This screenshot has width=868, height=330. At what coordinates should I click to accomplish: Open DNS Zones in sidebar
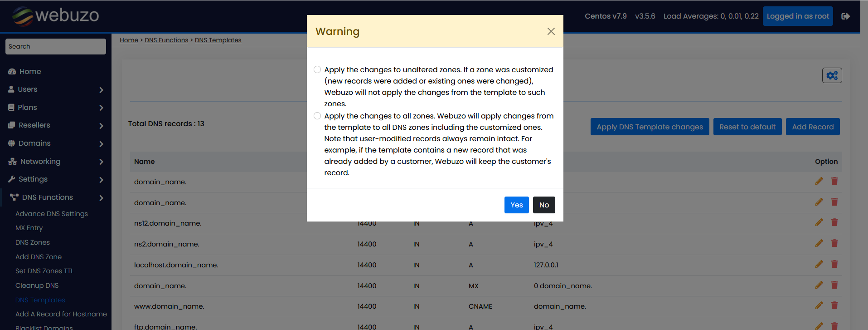[33, 242]
